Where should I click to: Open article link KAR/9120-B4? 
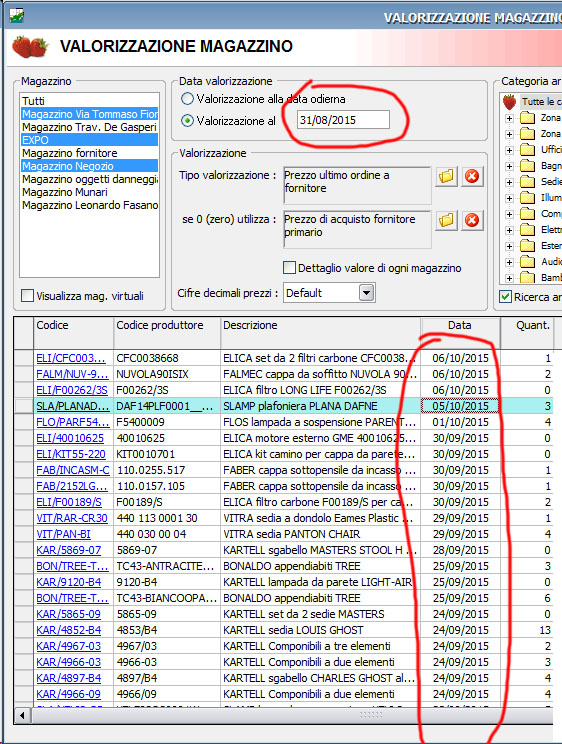[70, 582]
